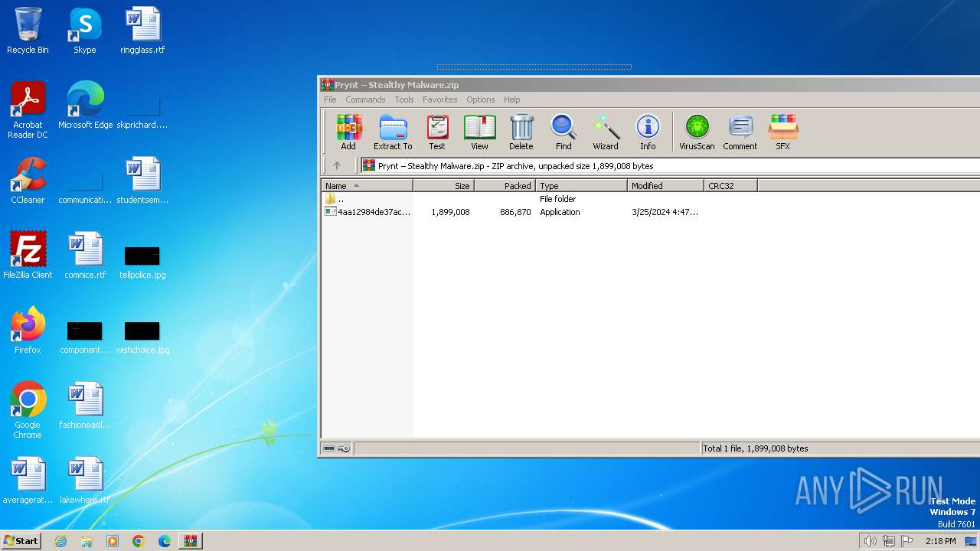Sort by Size column header
Viewport: 980px width, 551px height.
pyautogui.click(x=444, y=186)
